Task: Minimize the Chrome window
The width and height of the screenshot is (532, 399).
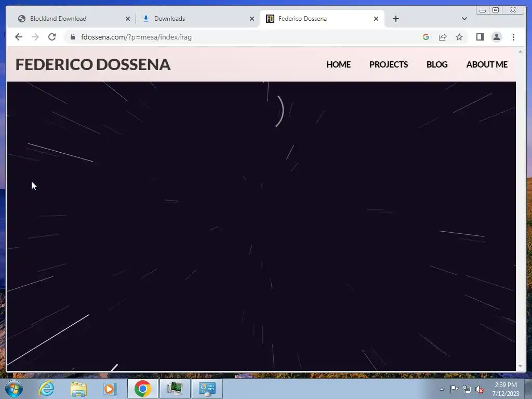Action: [x=483, y=10]
